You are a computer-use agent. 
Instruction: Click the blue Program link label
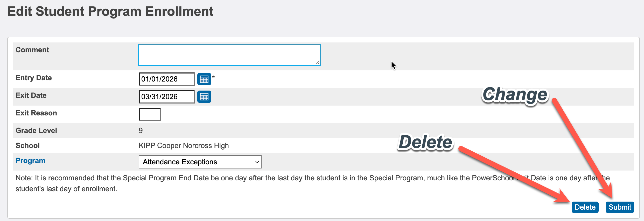coord(30,161)
